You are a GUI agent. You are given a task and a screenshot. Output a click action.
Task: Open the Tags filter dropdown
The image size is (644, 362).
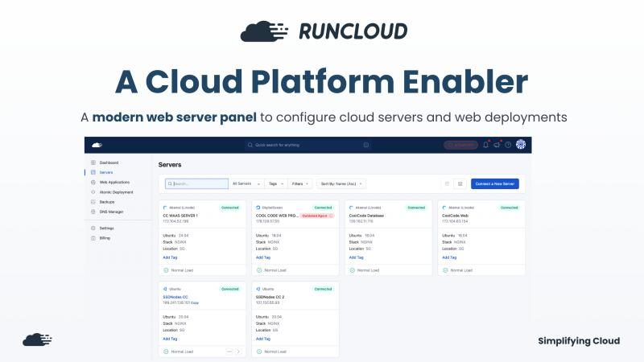tap(277, 183)
